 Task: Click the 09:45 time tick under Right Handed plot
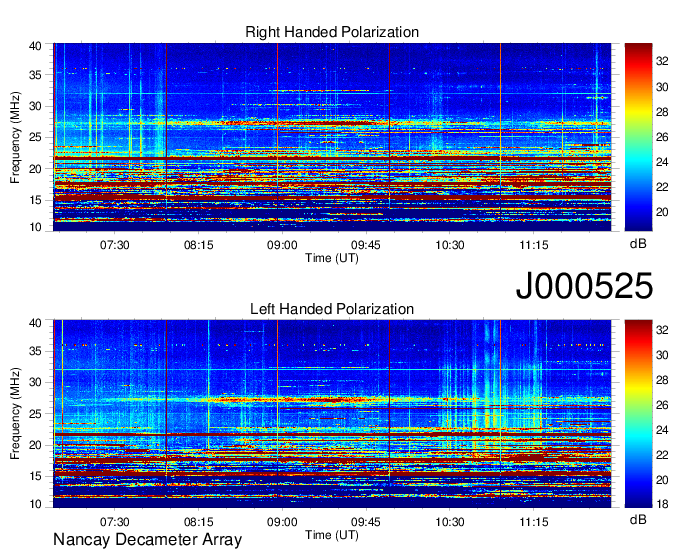366,245
